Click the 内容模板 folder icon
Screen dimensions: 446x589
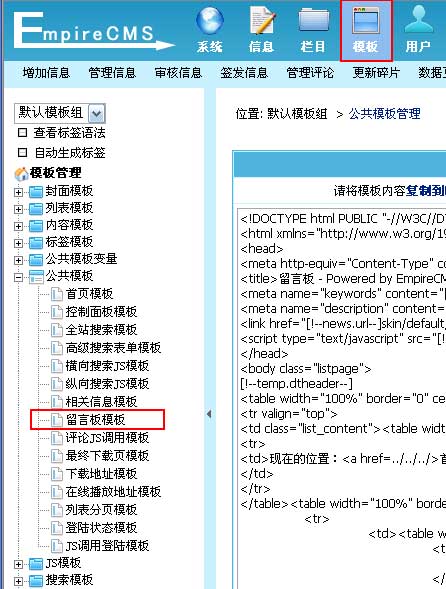[36, 226]
